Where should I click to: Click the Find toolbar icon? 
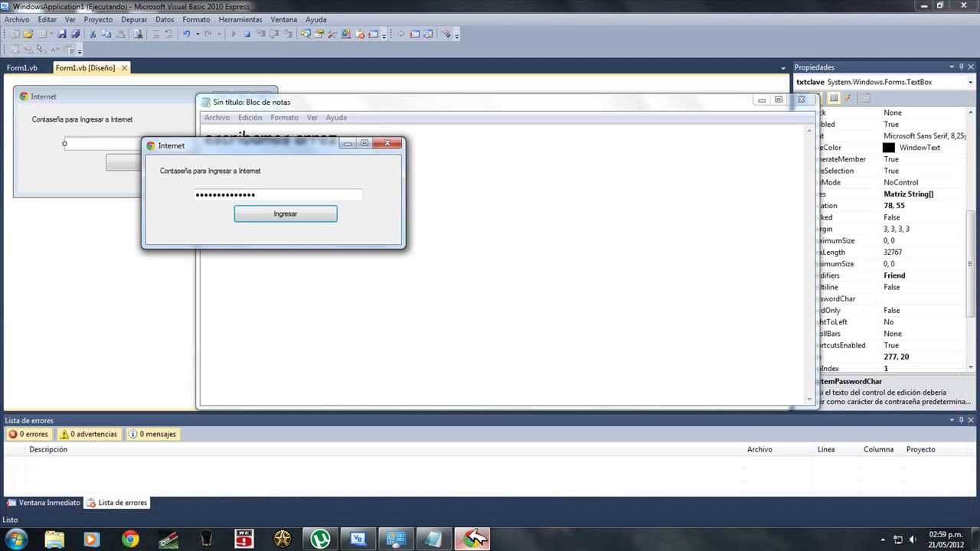coord(138,34)
